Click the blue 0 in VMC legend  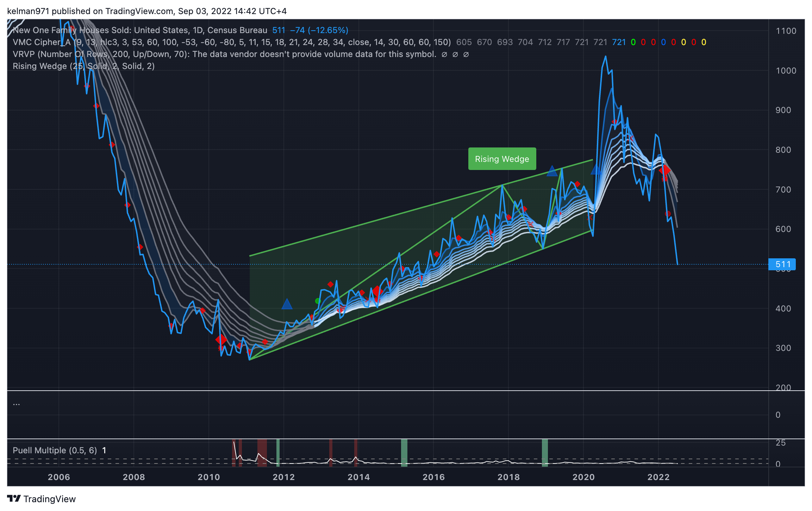(663, 42)
